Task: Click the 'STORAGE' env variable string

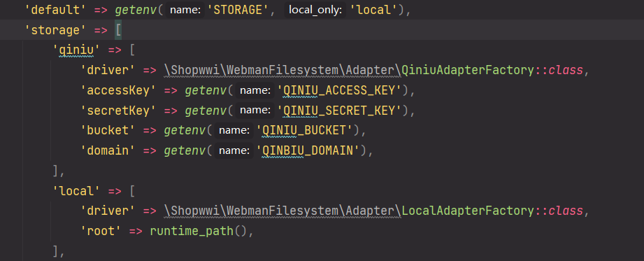Action: point(238,10)
